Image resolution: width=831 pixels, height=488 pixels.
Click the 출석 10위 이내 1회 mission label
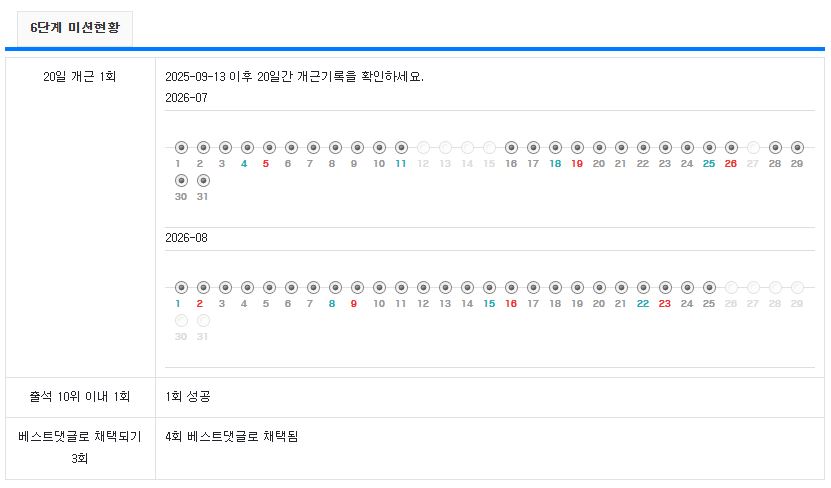79,396
